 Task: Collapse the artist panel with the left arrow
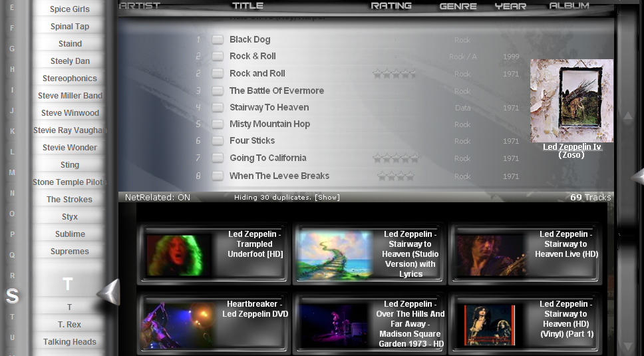coord(108,291)
